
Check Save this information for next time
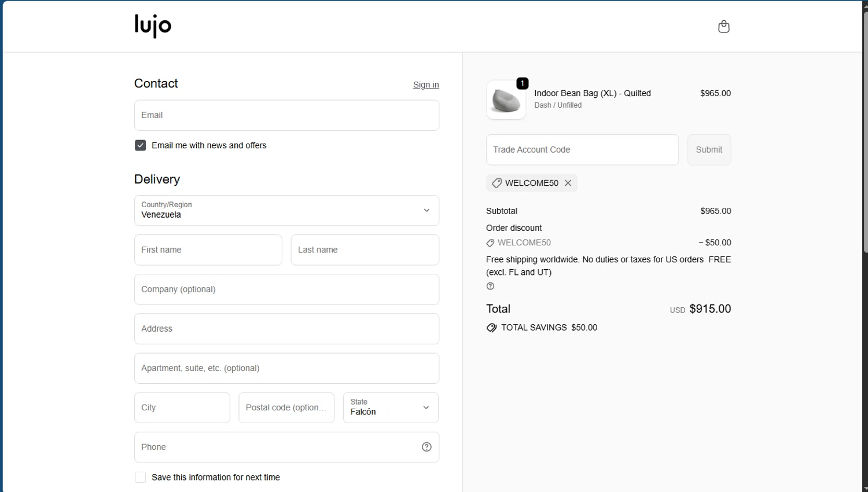point(141,478)
